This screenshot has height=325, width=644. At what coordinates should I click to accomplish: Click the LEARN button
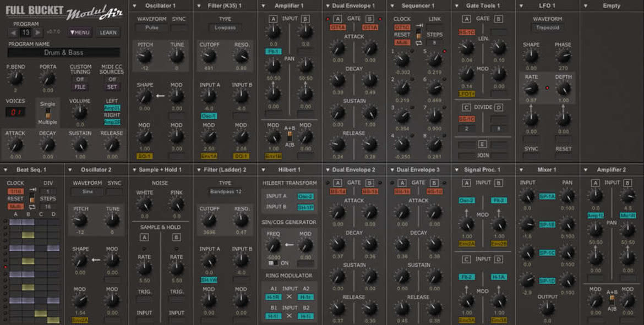click(x=108, y=32)
